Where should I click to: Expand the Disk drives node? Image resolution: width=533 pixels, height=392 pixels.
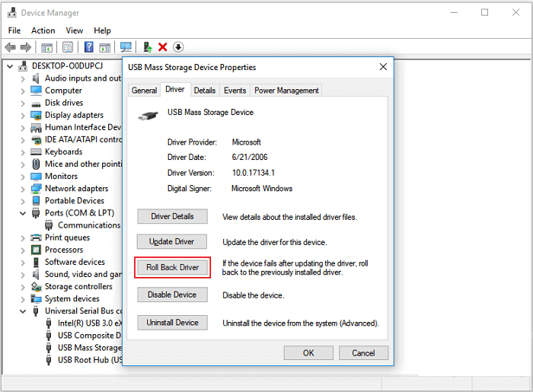pyautogui.click(x=23, y=104)
